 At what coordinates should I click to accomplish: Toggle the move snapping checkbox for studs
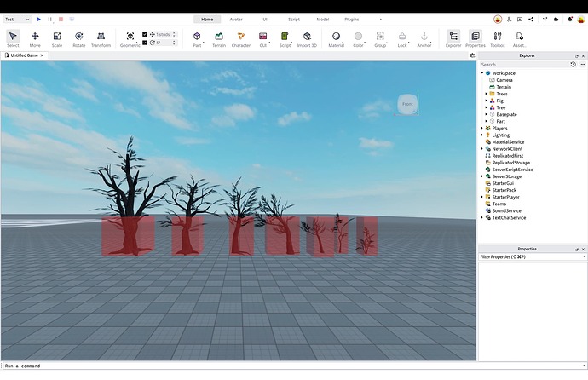click(x=145, y=34)
